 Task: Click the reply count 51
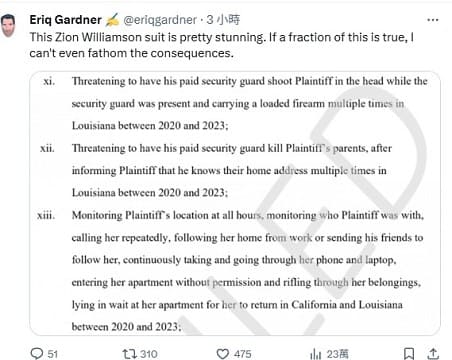pos(52,354)
